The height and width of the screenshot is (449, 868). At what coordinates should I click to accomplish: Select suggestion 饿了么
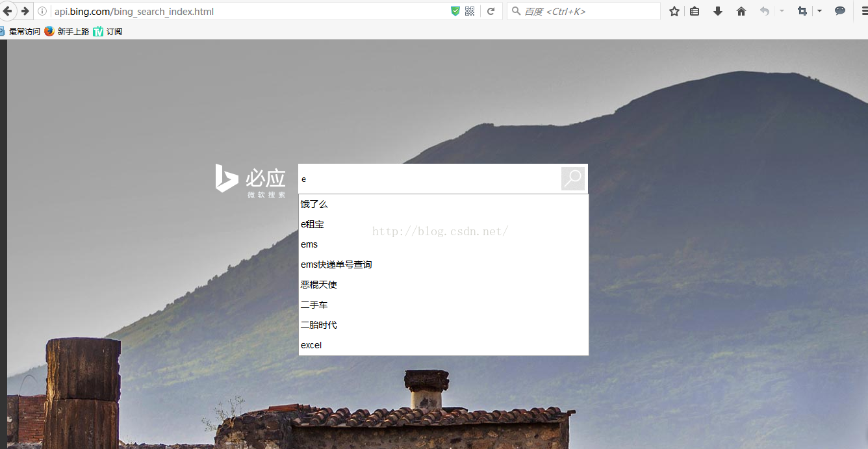[x=444, y=204]
